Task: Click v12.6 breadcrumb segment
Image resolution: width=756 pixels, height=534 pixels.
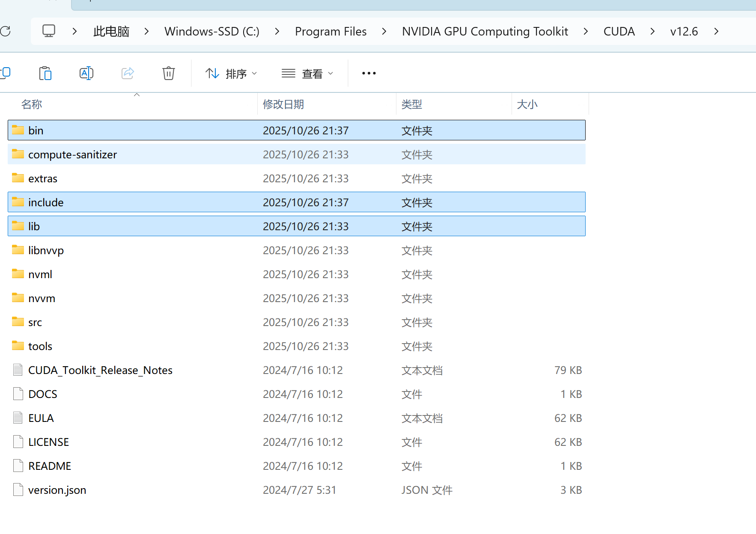Action: (x=684, y=31)
